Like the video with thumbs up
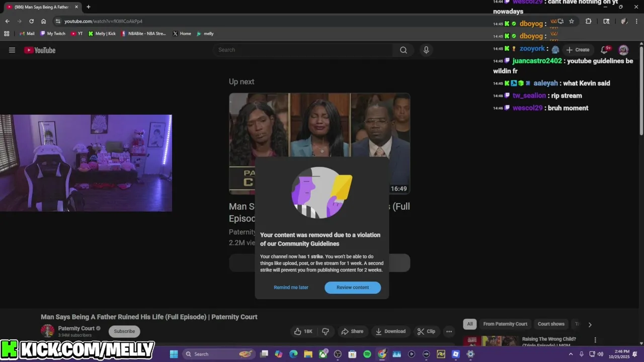 coord(303,331)
